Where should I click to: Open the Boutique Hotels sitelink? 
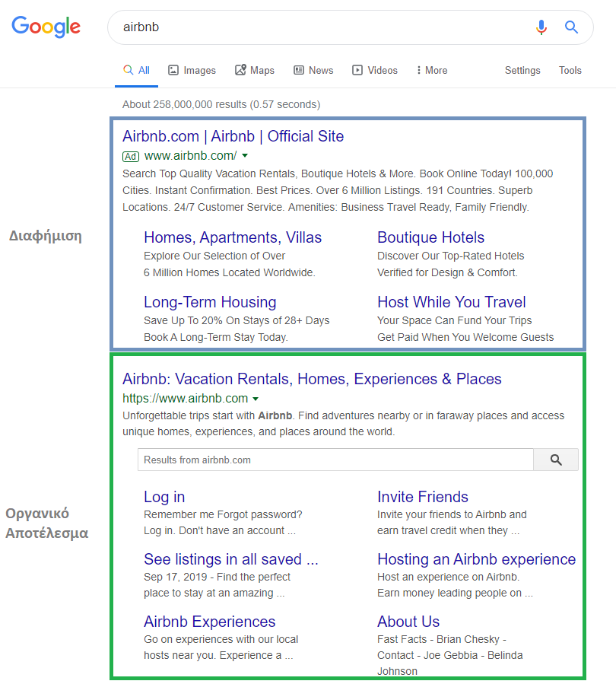click(x=431, y=237)
